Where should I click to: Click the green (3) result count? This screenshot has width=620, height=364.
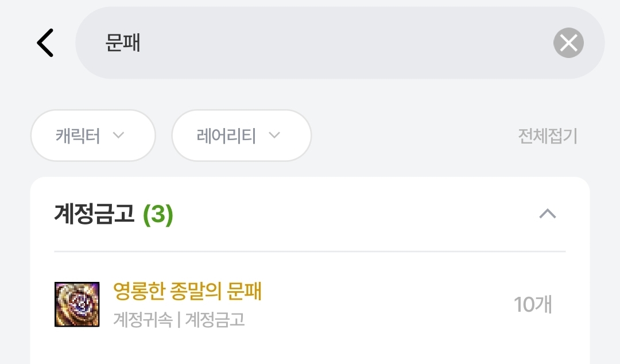pyautogui.click(x=158, y=214)
